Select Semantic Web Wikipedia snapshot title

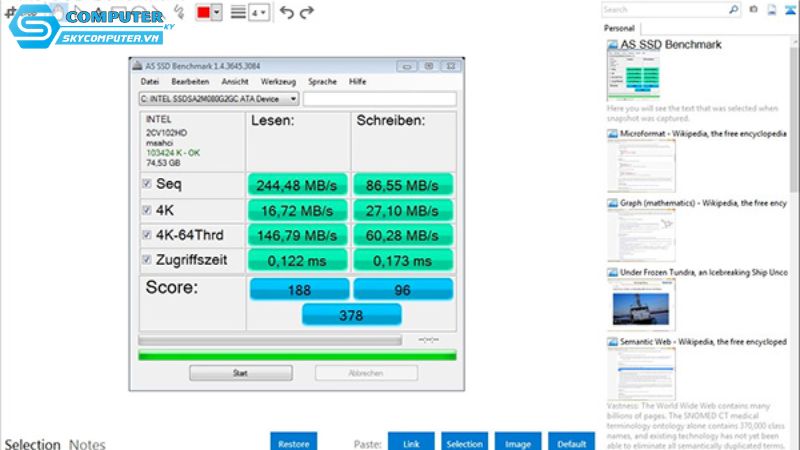[703, 342]
